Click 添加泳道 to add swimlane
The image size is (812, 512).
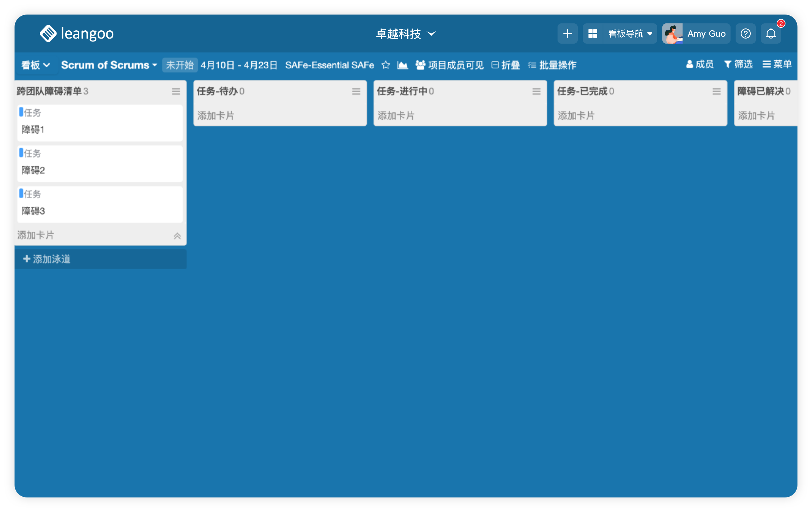[47, 259]
